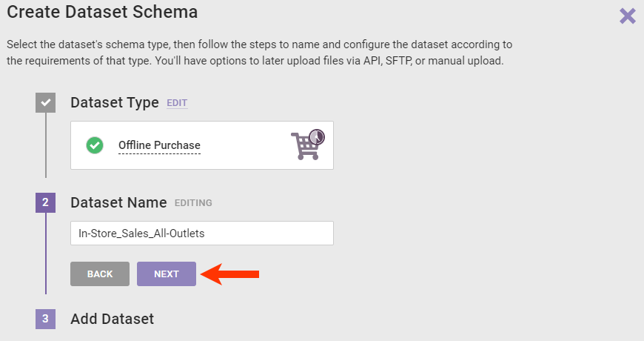The height and width of the screenshot is (341, 644).
Task: Click the Dataset Name step heading
Action: point(118,202)
